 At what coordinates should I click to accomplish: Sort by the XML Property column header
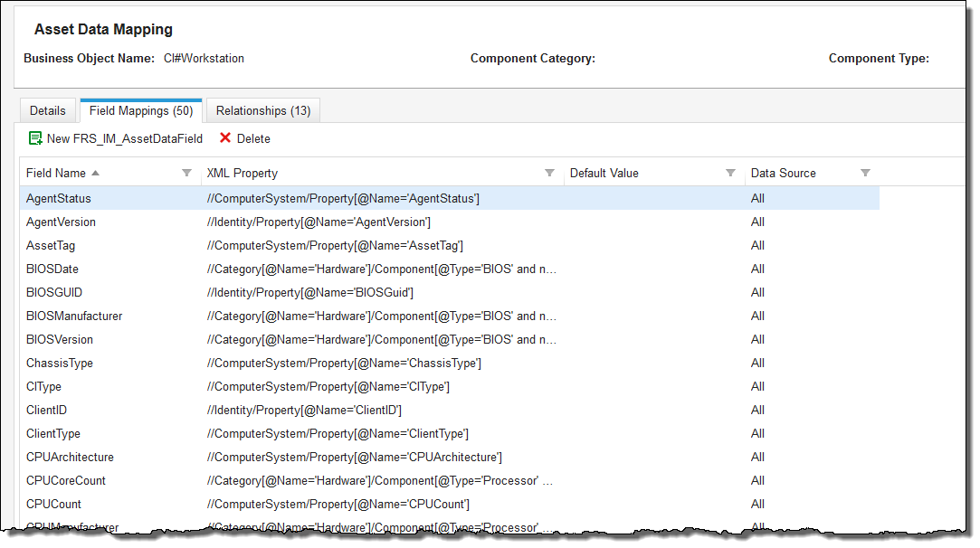pos(243,173)
